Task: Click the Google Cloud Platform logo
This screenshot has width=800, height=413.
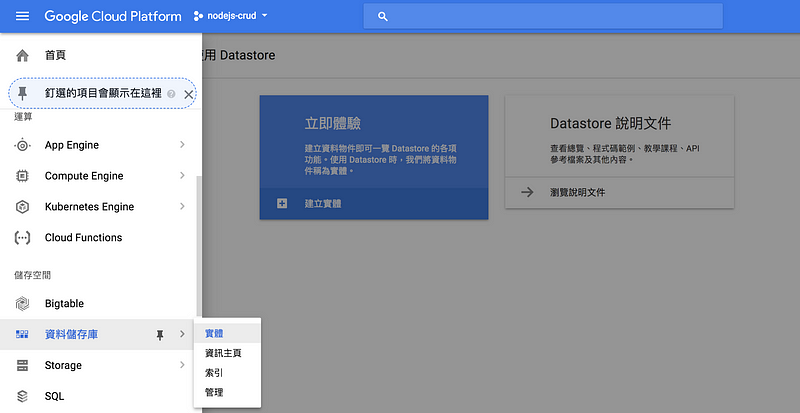Action: [113, 16]
